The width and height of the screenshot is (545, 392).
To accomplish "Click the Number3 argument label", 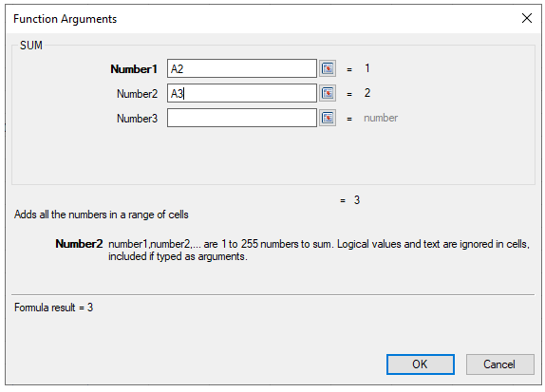I will 137,119.
